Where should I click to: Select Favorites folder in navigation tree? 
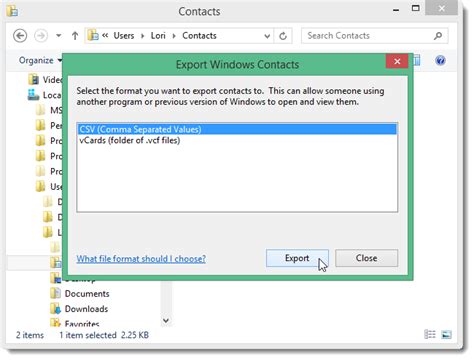(82, 323)
